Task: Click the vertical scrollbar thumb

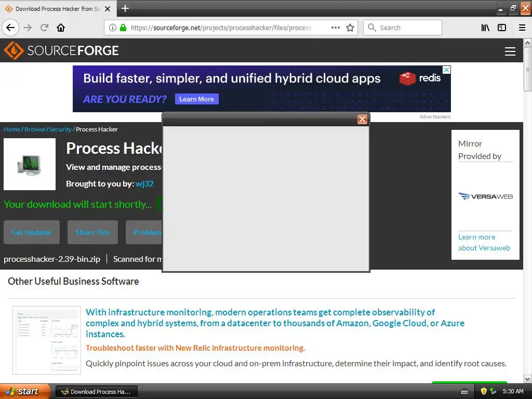Action: (528, 69)
